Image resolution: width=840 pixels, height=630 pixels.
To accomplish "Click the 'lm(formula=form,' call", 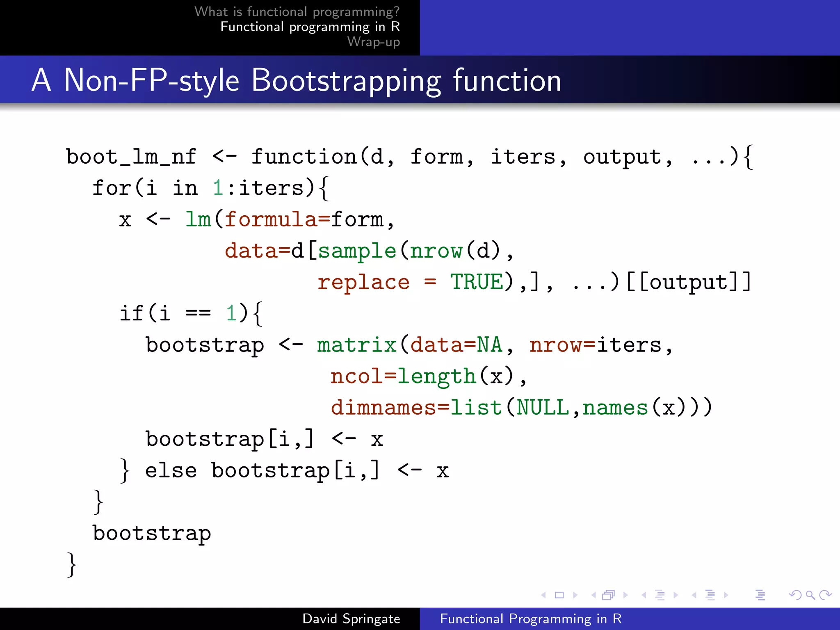I will click(290, 219).
